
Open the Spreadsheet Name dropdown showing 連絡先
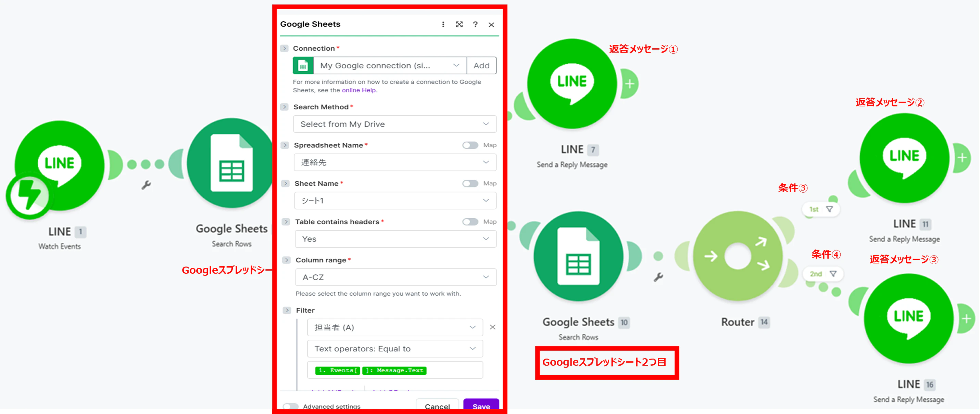click(x=395, y=162)
